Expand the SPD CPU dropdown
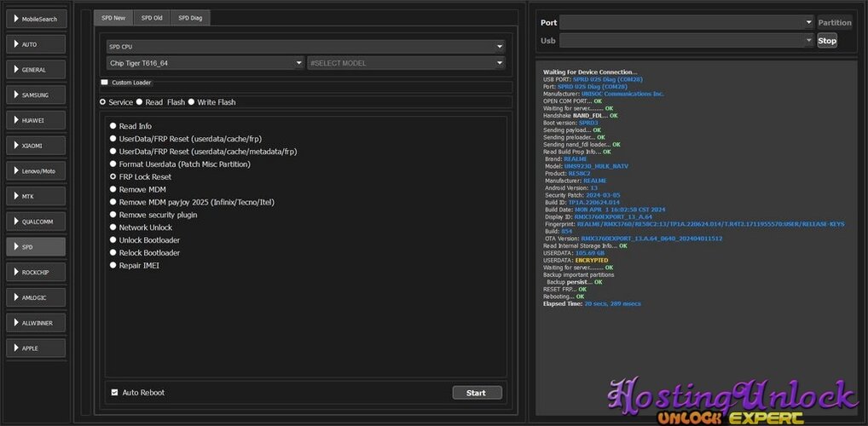This screenshot has height=426, width=868. point(305,47)
